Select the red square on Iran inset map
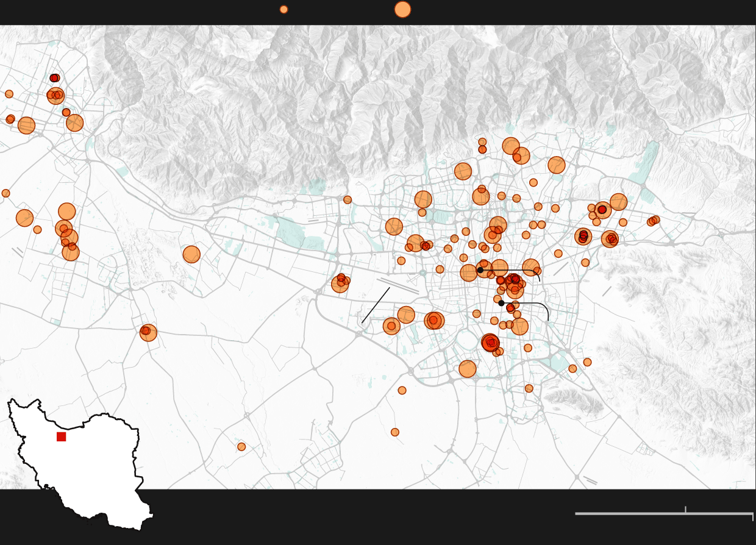 tap(61, 436)
